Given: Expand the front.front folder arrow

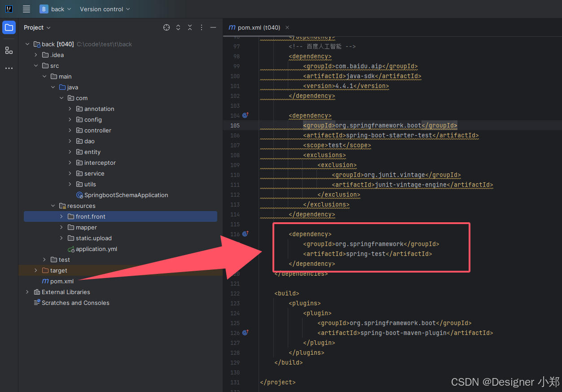Looking at the screenshot, I should (61, 216).
